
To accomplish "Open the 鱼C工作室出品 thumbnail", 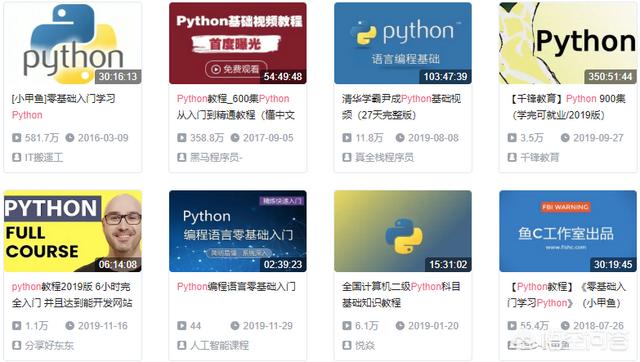I will (x=568, y=231).
